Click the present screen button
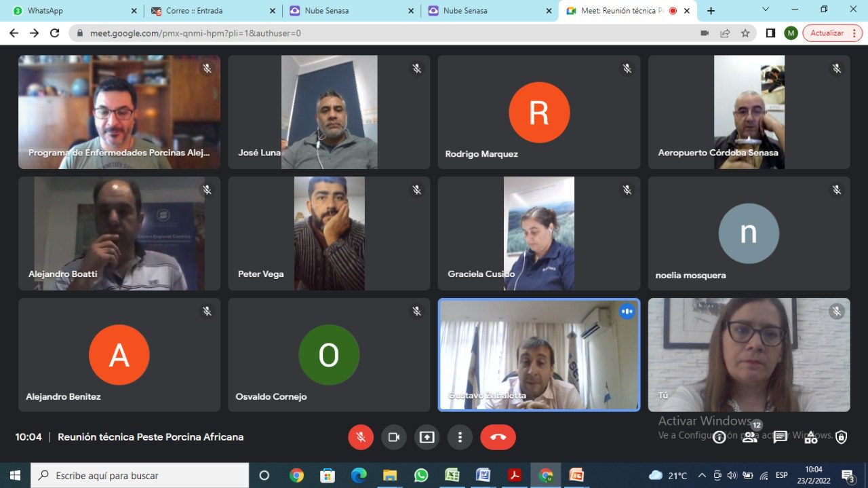Viewport: 868px width, 488px height. point(427,437)
